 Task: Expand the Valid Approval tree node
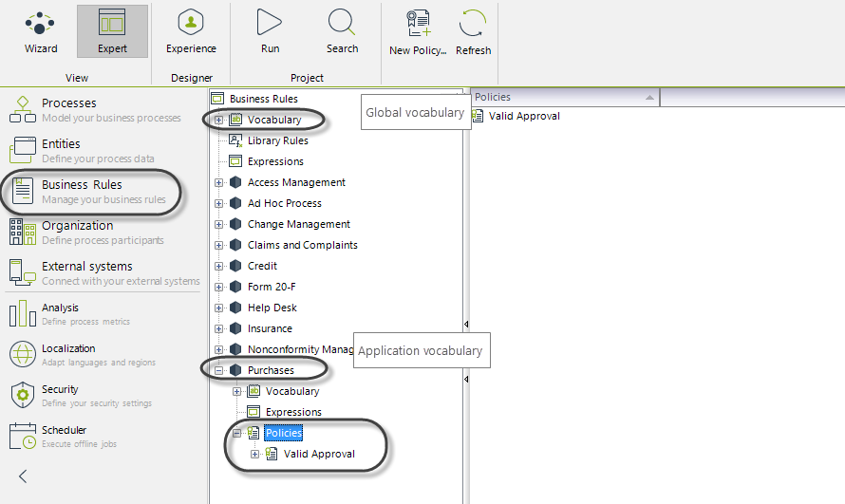click(254, 455)
